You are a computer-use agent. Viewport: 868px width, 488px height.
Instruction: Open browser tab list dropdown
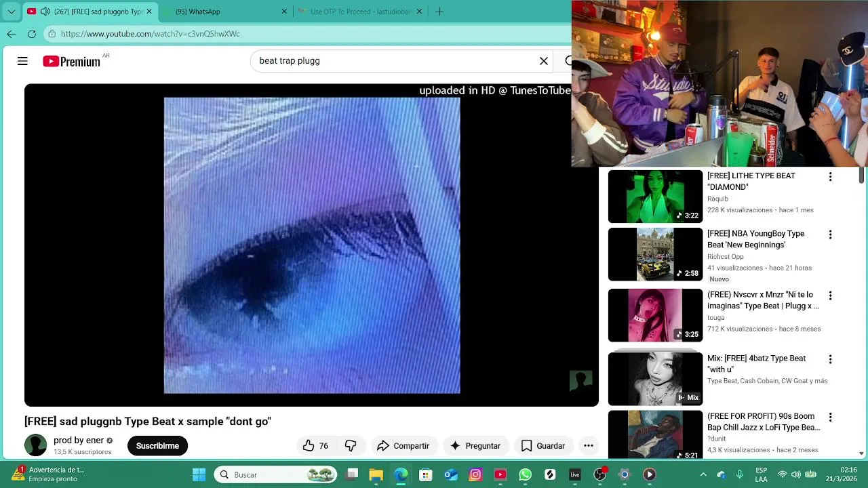coord(12,12)
